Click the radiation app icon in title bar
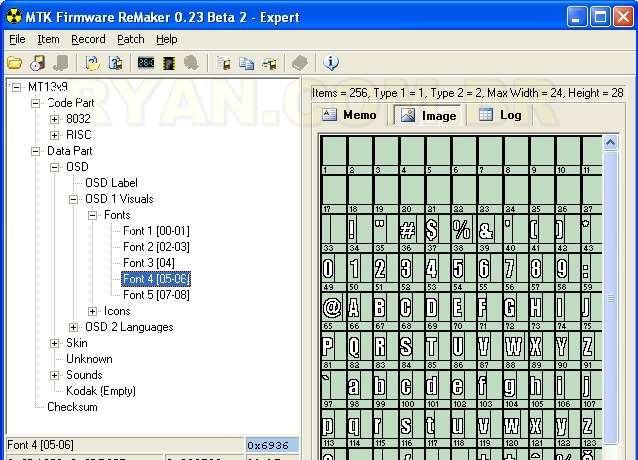 [x=13, y=15]
